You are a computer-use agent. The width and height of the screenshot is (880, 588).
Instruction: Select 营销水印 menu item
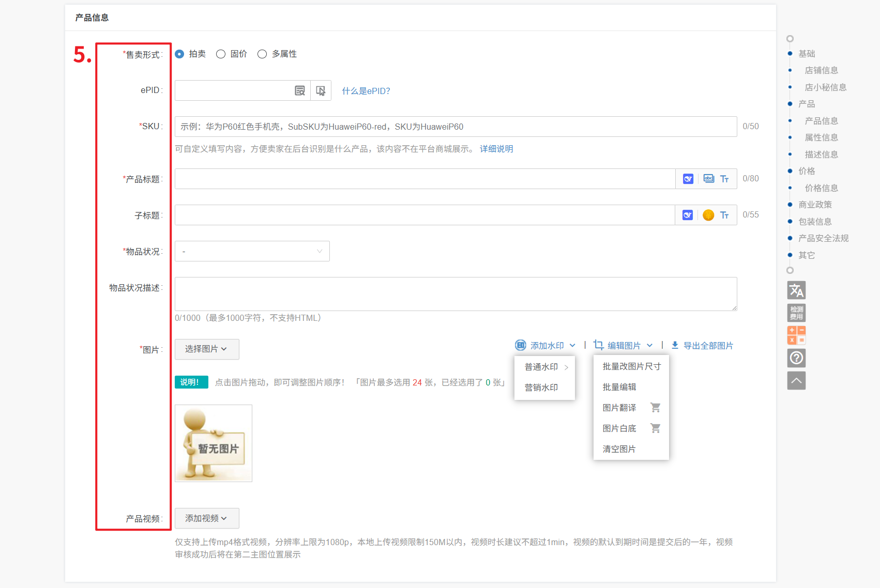541,388
